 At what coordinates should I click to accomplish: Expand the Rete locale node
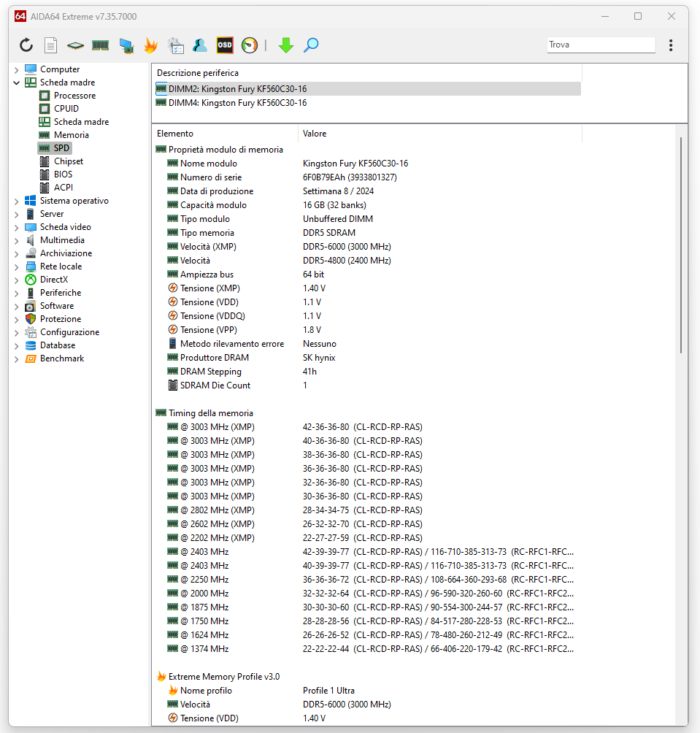point(16,266)
